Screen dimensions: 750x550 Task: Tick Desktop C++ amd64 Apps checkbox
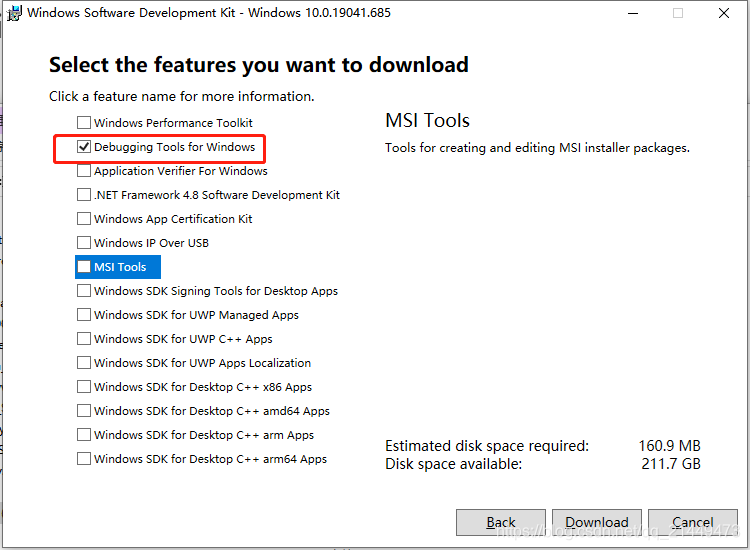pos(84,410)
